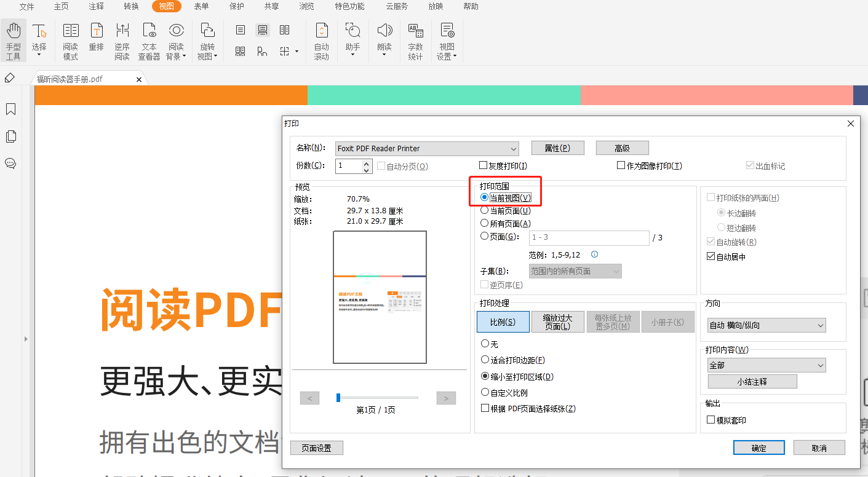868x477 pixels.
Task: Open the comments panel in left sidebar
Action: (10, 164)
